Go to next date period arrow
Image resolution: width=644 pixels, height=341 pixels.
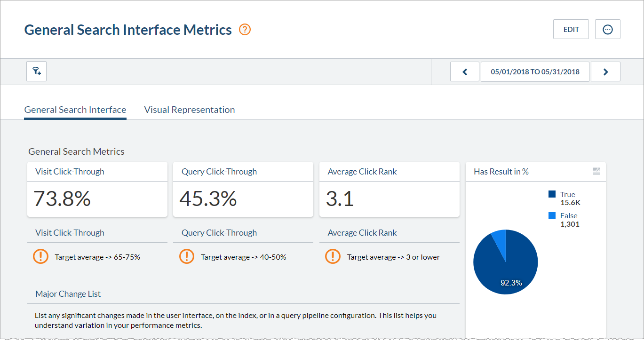pos(605,72)
